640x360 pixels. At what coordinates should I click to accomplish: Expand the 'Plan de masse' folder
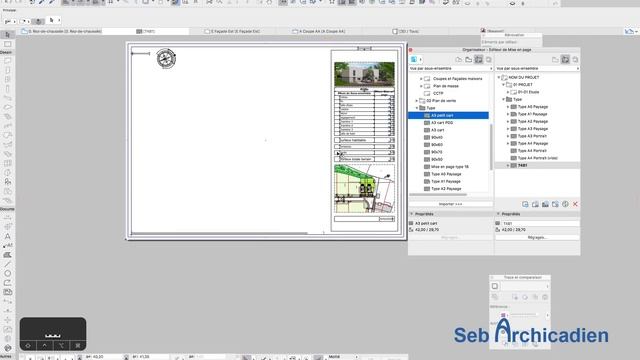(421, 86)
